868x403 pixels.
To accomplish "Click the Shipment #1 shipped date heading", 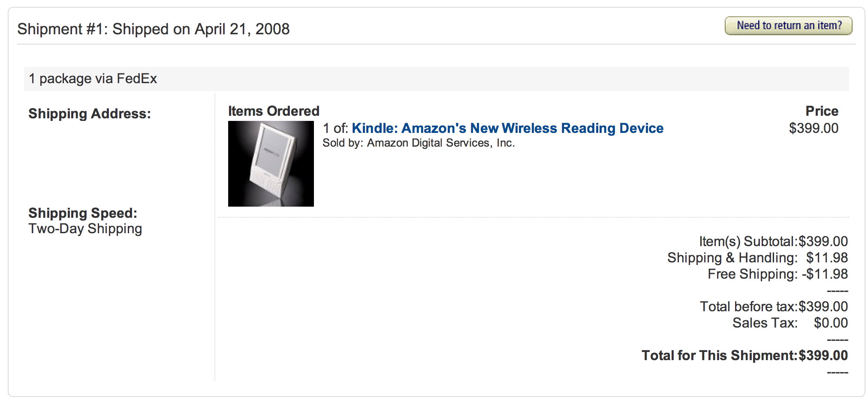I will 154,29.
